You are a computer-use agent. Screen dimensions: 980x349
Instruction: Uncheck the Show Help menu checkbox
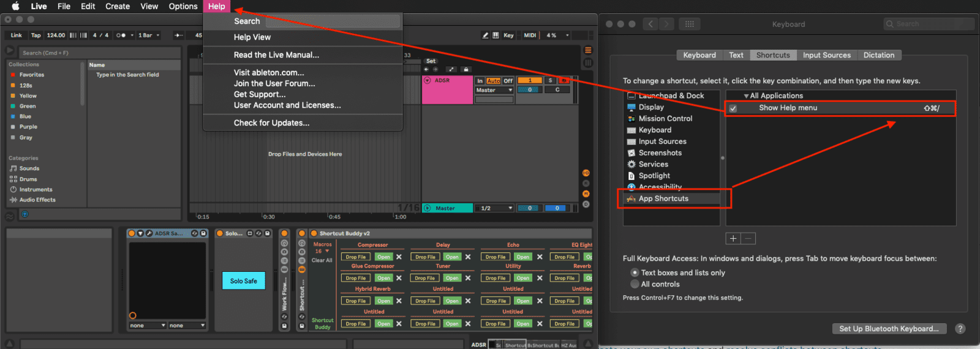pos(733,108)
